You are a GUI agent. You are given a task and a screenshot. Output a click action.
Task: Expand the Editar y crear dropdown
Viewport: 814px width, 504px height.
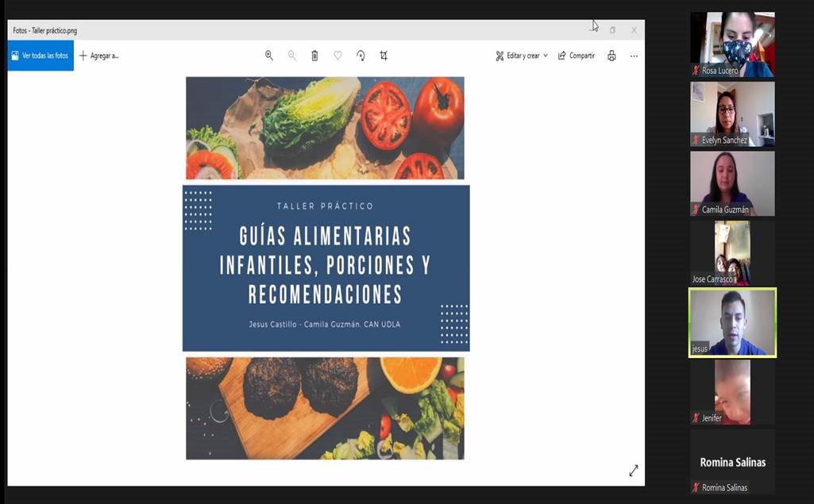point(522,56)
